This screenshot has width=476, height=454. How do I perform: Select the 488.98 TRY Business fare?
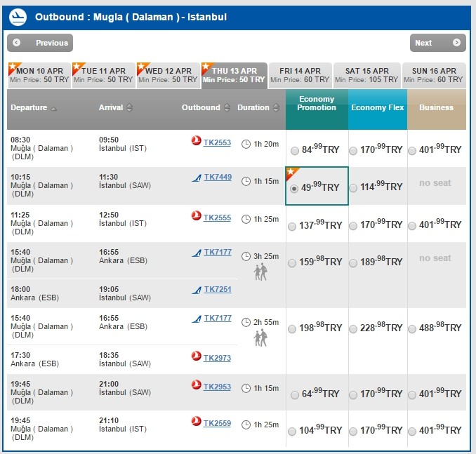pos(412,328)
